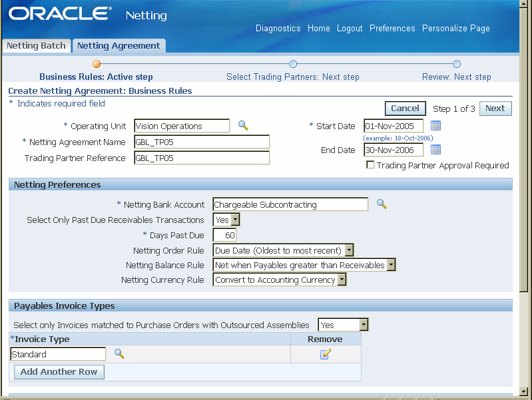Open the Netting Bank Account search lookup

[x=382, y=204]
